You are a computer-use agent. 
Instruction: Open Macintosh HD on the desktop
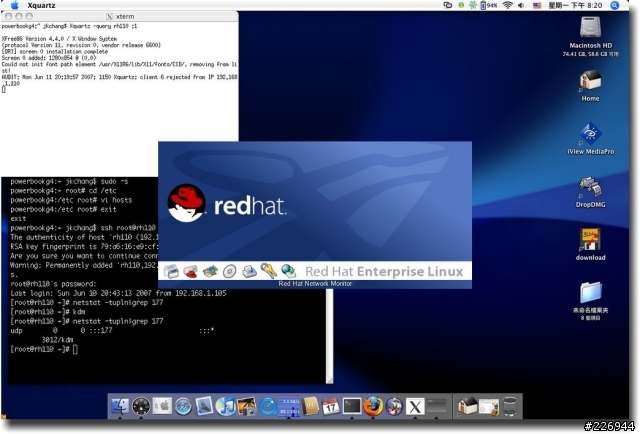(590, 28)
